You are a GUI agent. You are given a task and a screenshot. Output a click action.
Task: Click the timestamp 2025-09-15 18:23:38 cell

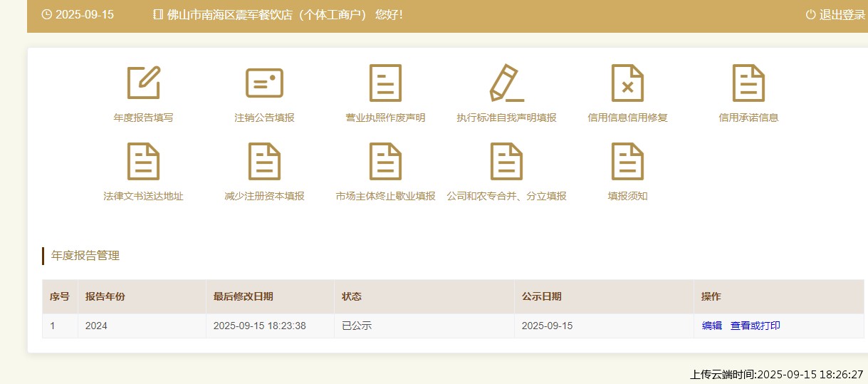(x=271, y=326)
